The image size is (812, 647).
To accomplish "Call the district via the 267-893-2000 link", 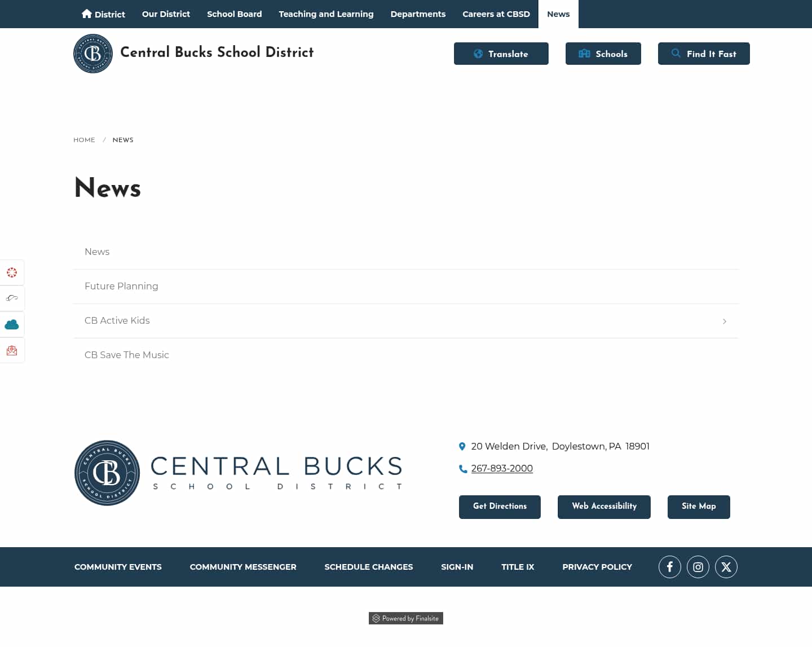I will (501, 468).
